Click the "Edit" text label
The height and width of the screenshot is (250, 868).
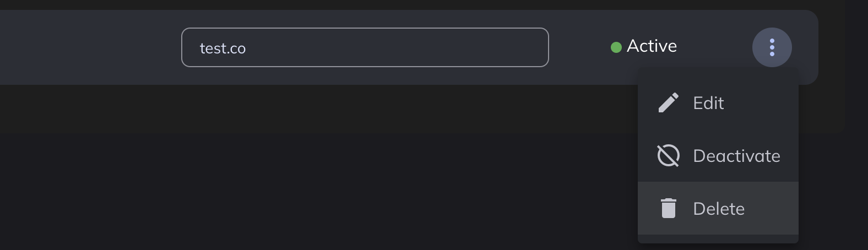[x=708, y=103]
